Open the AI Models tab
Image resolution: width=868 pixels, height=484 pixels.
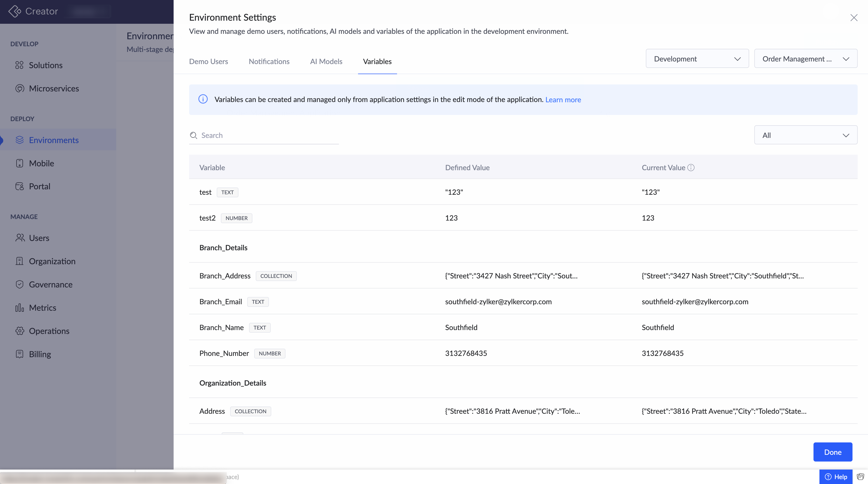coord(326,61)
